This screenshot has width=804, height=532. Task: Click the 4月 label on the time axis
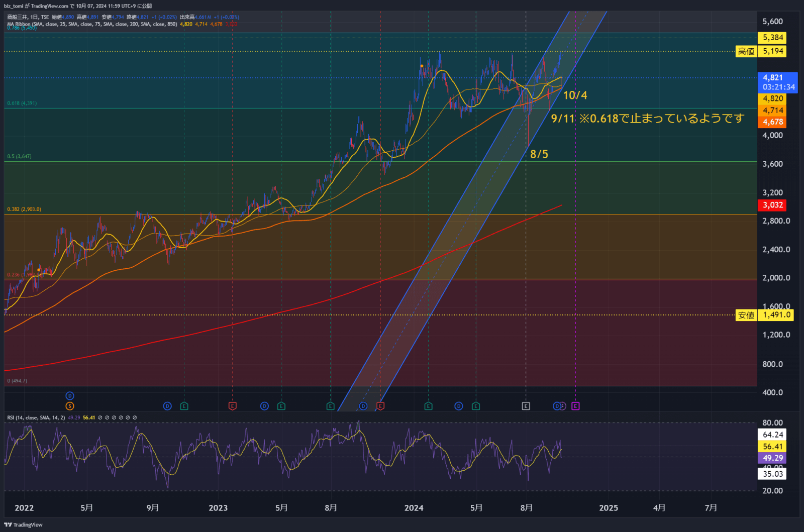point(659,508)
